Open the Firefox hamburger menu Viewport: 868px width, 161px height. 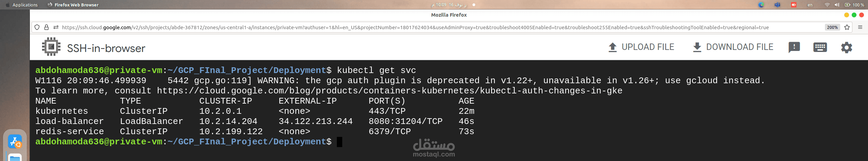(860, 27)
